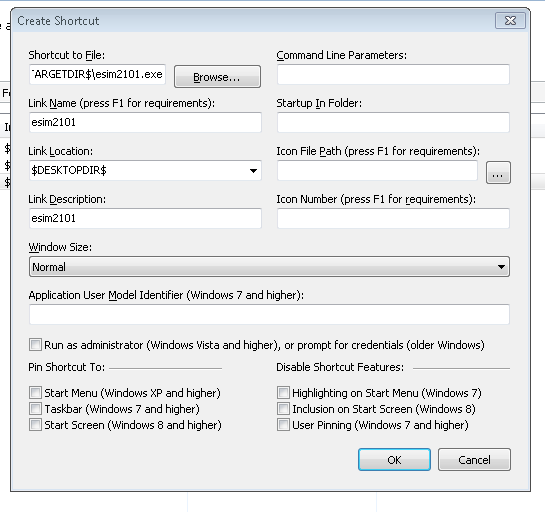Tick Taskbar pin checkbox

[35, 409]
